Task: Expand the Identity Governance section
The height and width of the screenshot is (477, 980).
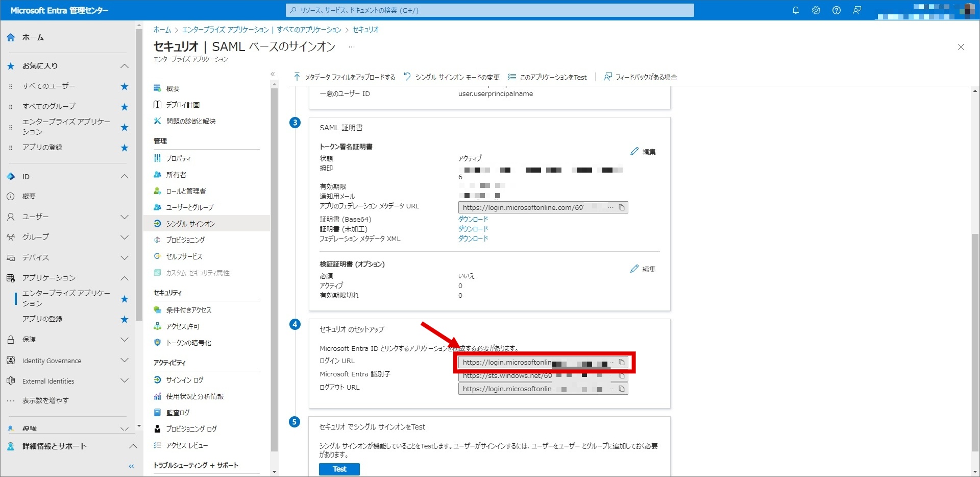Action: 124,360
